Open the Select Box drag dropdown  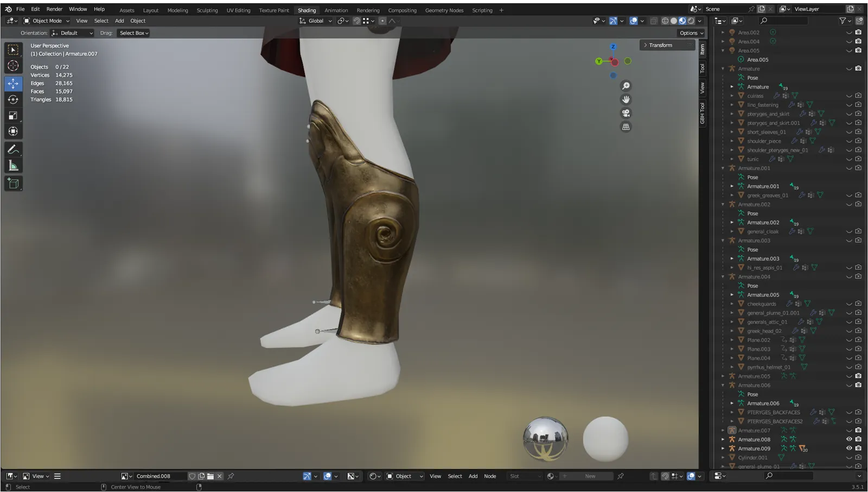point(134,33)
